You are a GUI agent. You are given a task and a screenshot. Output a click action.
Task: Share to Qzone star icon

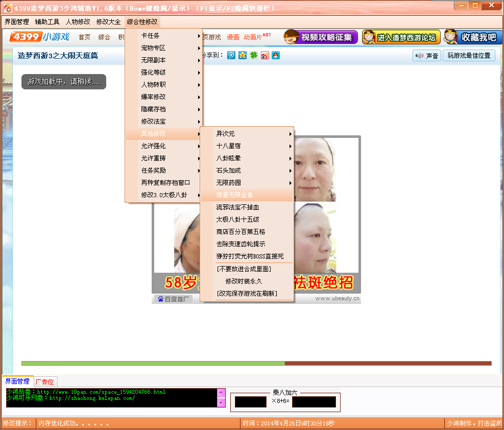tap(243, 55)
